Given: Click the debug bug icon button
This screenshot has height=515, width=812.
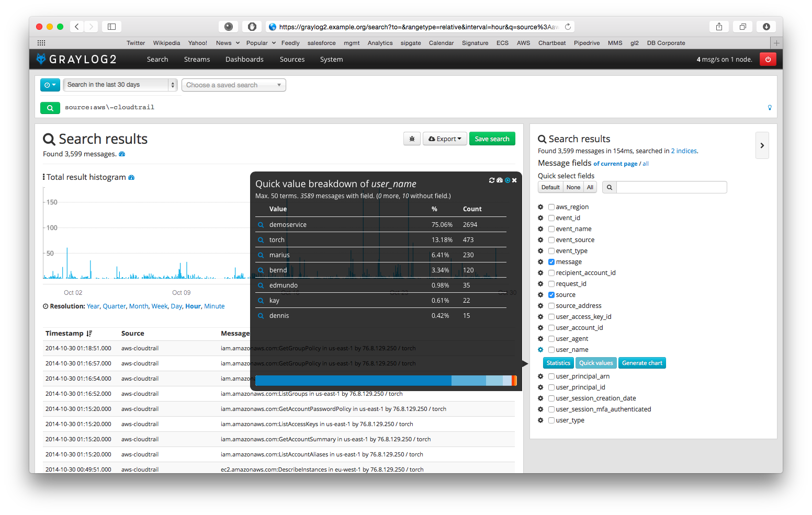Looking at the screenshot, I should coord(412,139).
